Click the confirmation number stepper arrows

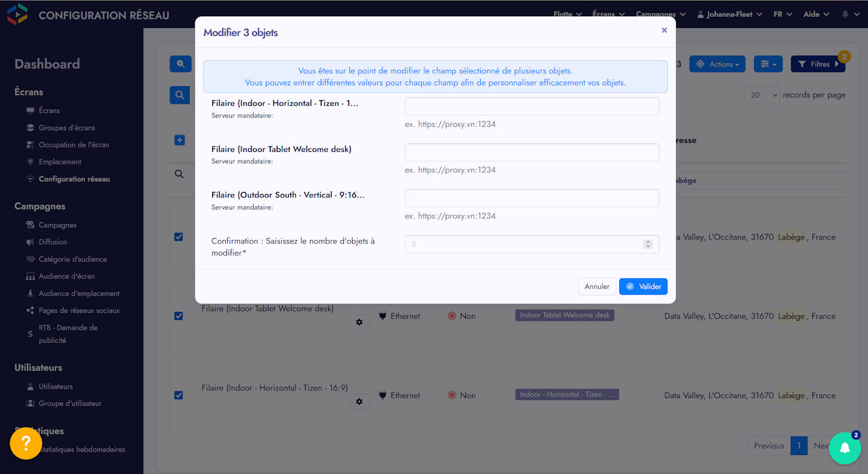pos(648,244)
